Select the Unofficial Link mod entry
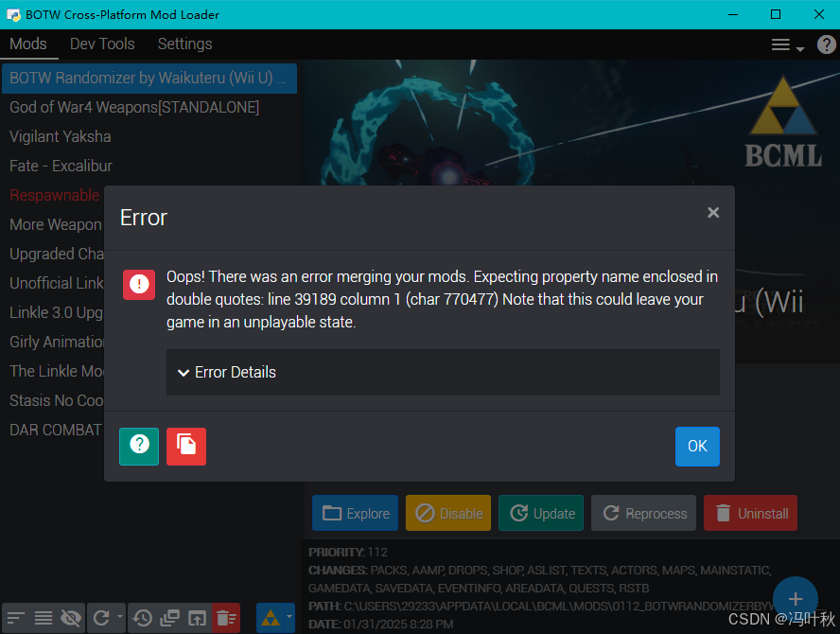The width and height of the screenshot is (840, 634). pos(54,283)
